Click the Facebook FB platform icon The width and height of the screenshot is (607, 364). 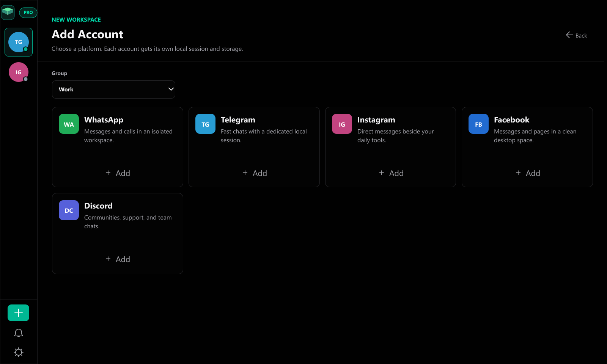click(478, 124)
